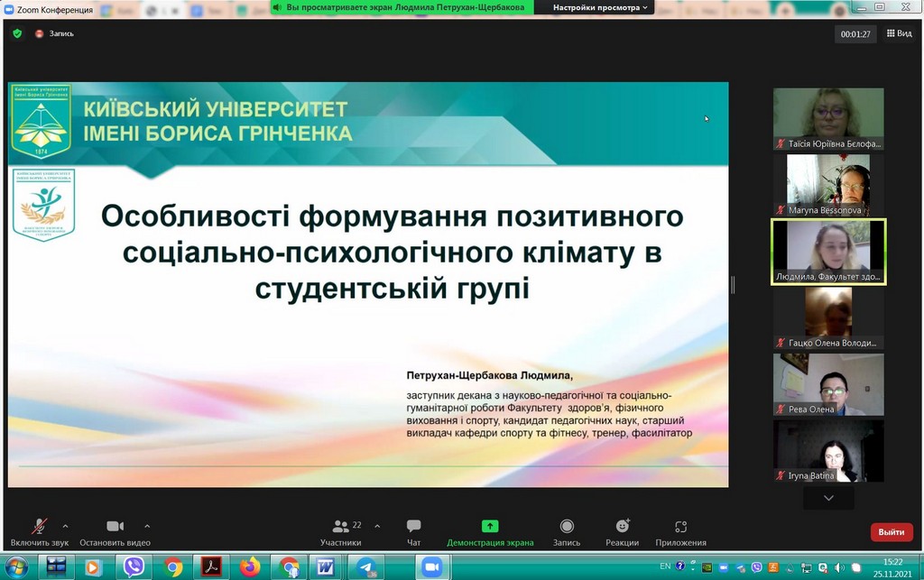The height and width of the screenshot is (580, 924).
Task: Start Демонстрация экрана screen share
Action: (x=490, y=531)
